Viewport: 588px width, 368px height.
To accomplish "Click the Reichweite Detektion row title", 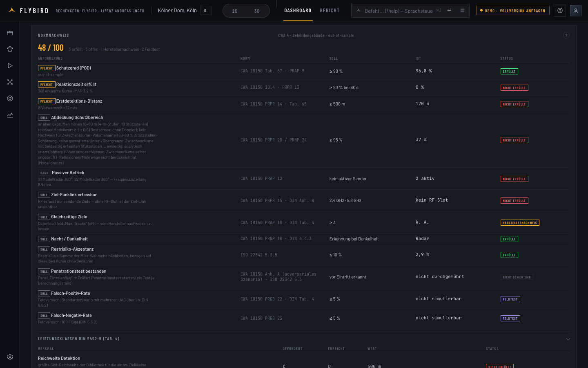I will (59, 358).
